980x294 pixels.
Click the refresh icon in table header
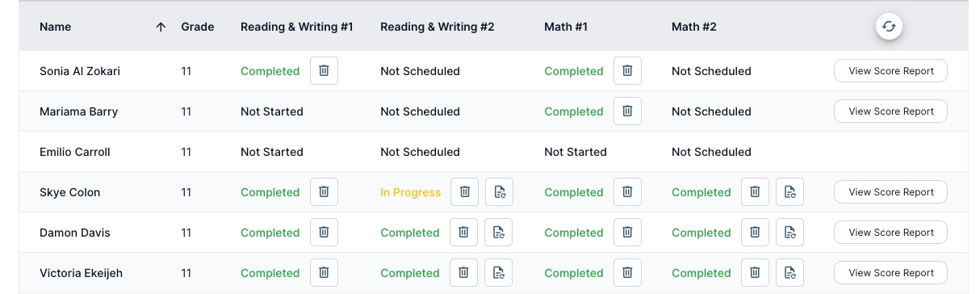(889, 27)
